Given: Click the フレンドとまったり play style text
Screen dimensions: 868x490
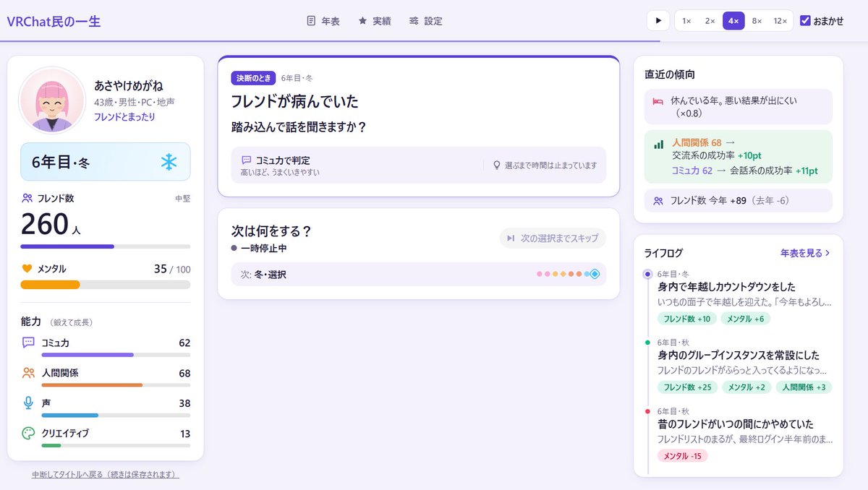Looking at the screenshot, I should pyautogui.click(x=124, y=116).
